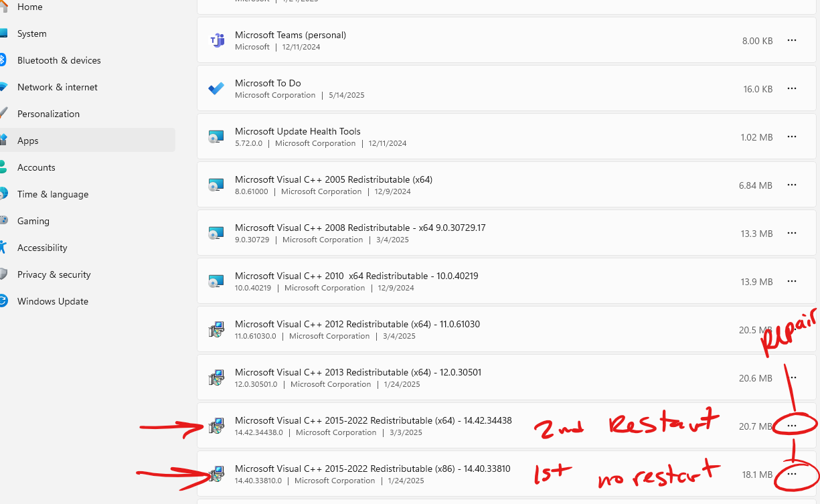Screen dimensions: 820x504
Task: Click the Personalization brush icon in sidebar
Action: click(x=5, y=114)
